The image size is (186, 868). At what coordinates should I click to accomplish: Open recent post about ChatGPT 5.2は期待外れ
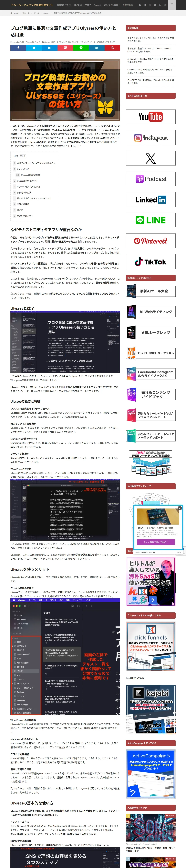coord(151,82)
